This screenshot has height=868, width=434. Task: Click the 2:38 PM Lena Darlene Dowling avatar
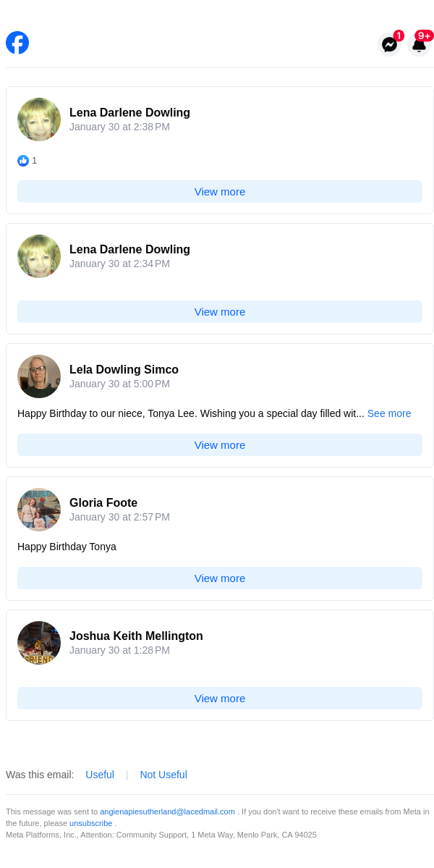39,119
